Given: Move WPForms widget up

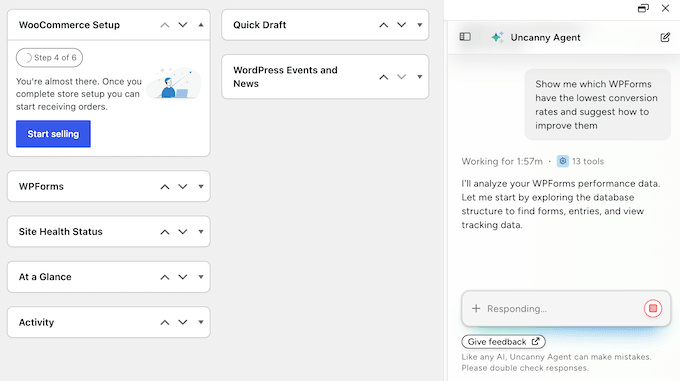Looking at the screenshot, I should point(165,187).
